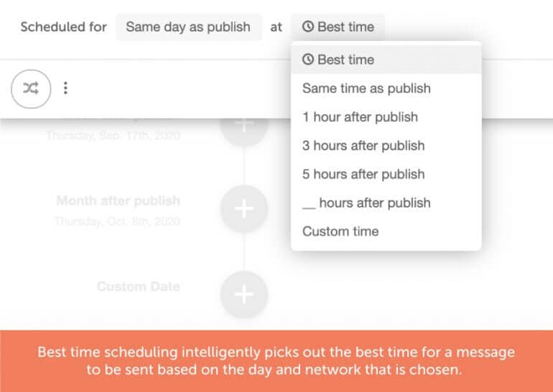Select the blank hours after publish option
This screenshot has height=392, width=553.
[x=386, y=202]
